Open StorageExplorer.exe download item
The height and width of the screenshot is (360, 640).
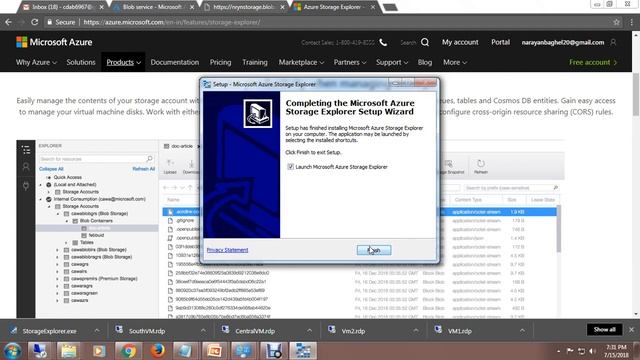click(49, 331)
